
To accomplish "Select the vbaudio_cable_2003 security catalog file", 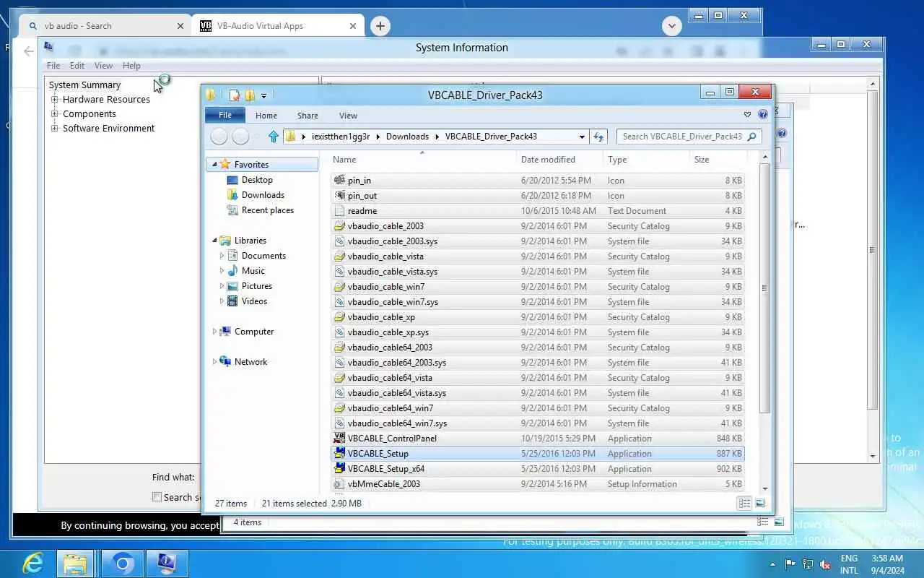I will tap(537, 226).
